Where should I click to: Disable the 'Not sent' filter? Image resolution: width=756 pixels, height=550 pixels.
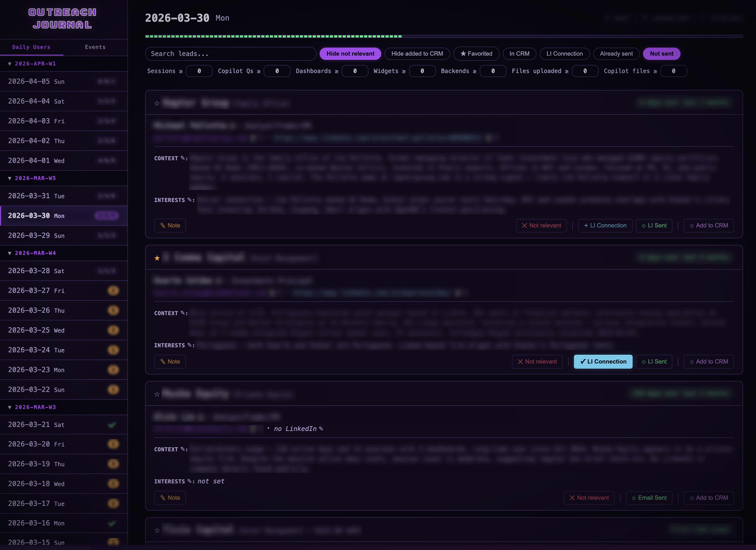tap(661, 54)
